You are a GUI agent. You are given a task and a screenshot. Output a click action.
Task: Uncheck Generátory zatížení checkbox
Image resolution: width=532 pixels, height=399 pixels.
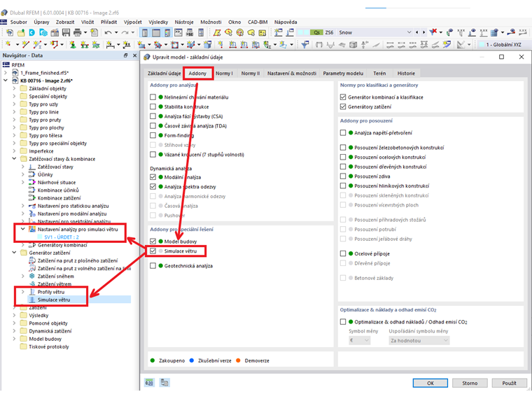343,106
